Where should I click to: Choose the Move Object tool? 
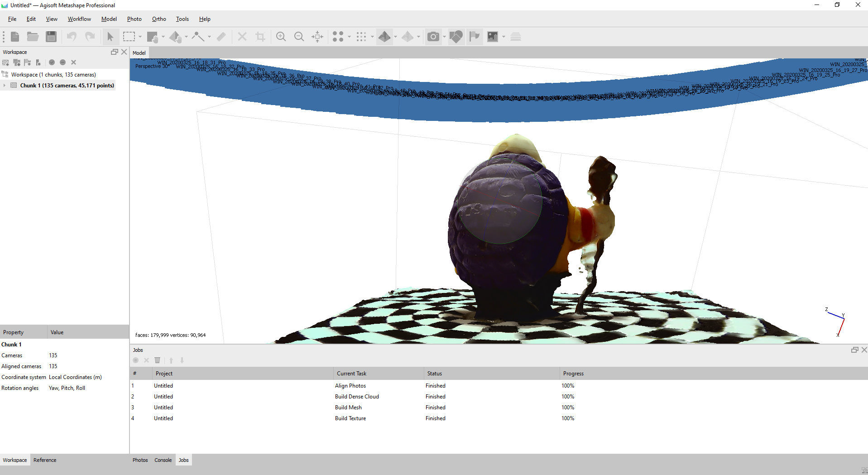coord(175,37)
